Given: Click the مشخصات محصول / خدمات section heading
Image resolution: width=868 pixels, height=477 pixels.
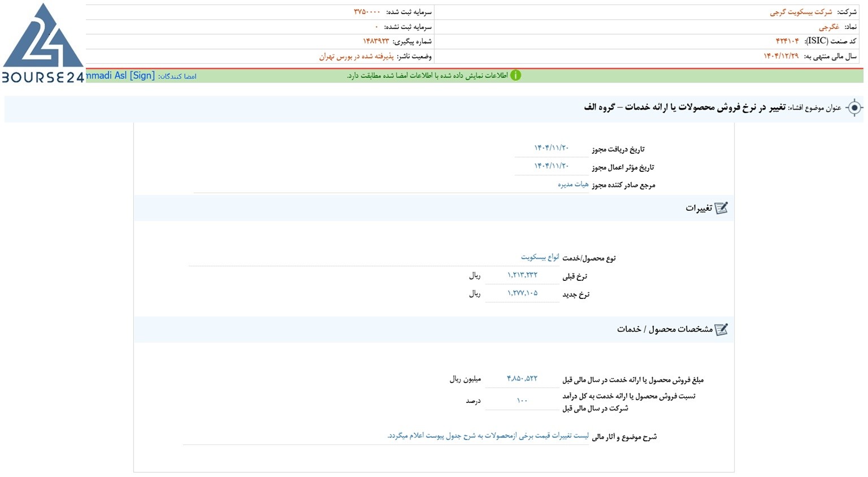Looking at the screenshot, I should 665,329.
